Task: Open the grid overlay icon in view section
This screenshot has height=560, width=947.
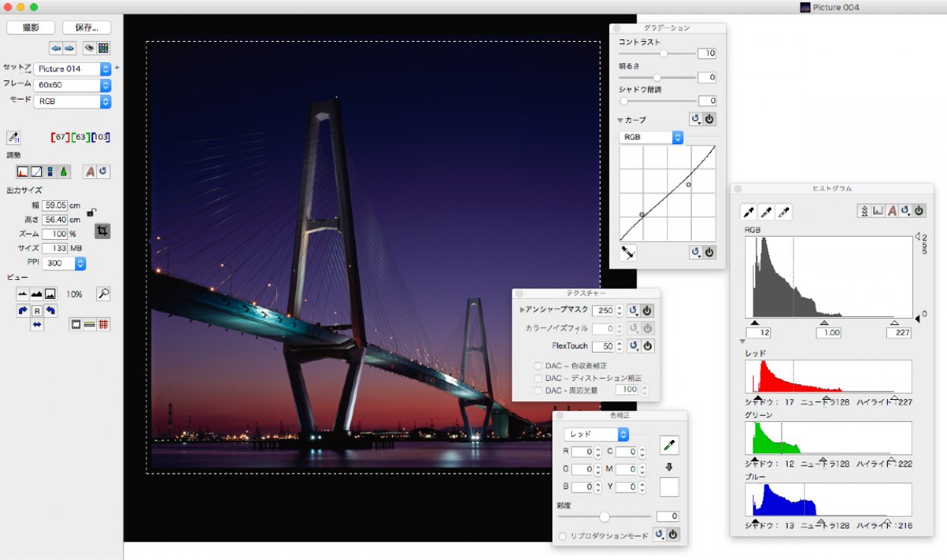Action: [x=103, y=324]
